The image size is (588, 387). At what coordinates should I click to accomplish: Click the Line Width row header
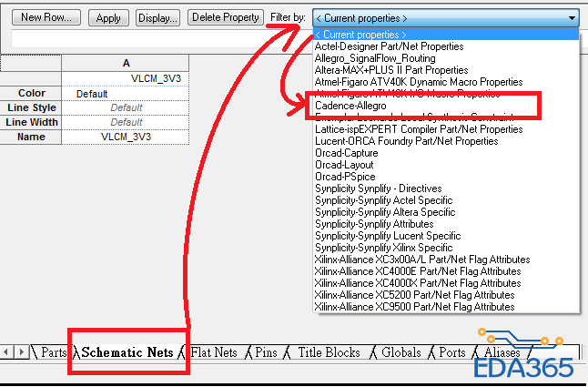click(31, 123)
